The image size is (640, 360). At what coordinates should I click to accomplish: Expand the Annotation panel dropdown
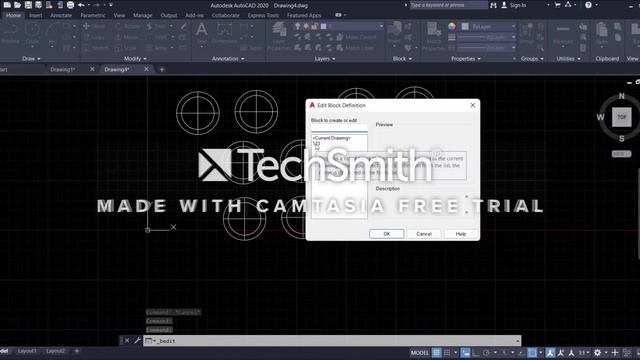point(228,59)
